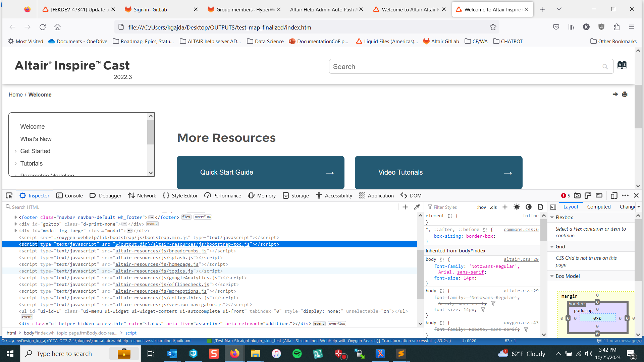Screen dimensions: 644x362
Task: Toggle print media simulation icon
Action: click(540, 207)
